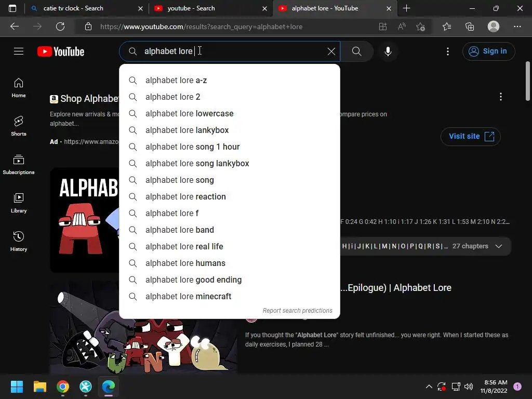
Task: Open Library in the sidebar
Action: tap(19, 203)
